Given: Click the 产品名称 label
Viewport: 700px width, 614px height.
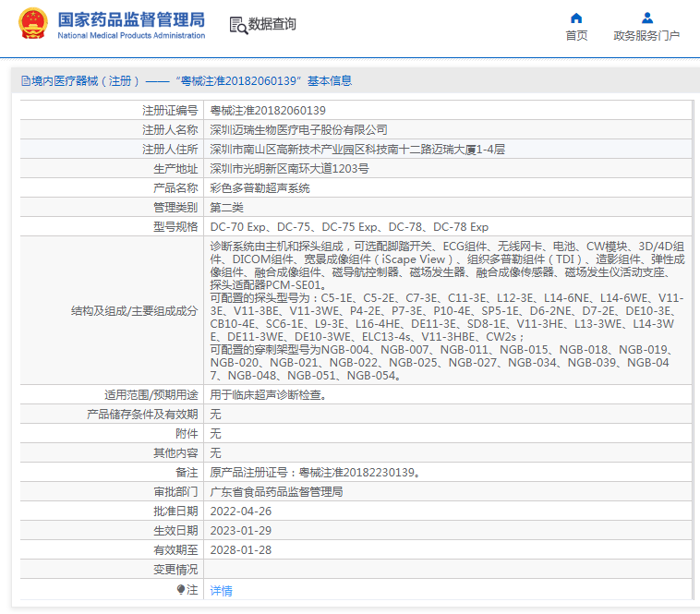Looking at the screenshot, I should coord(175,188).
